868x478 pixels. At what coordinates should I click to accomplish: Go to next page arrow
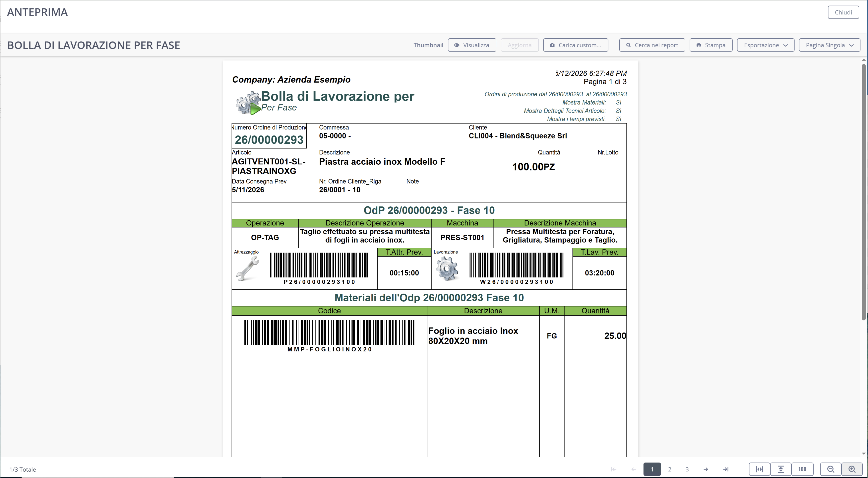pyautogui.click(x=705, y=469)
